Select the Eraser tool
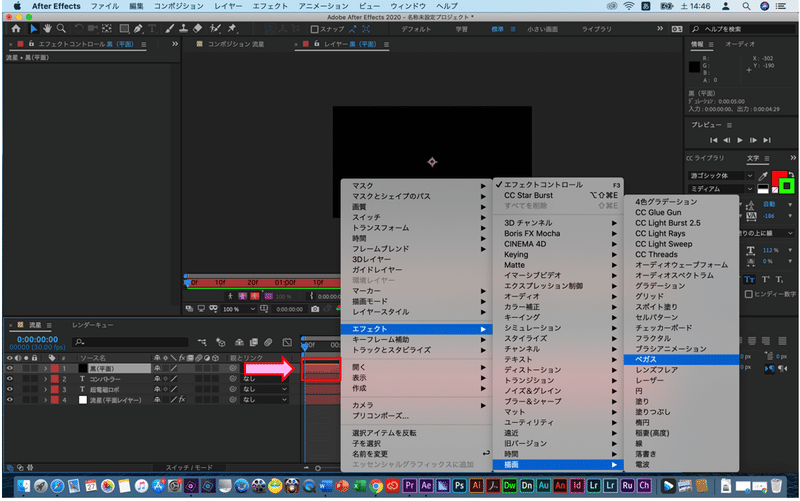 pyautogui.click(x=197, y=29)
